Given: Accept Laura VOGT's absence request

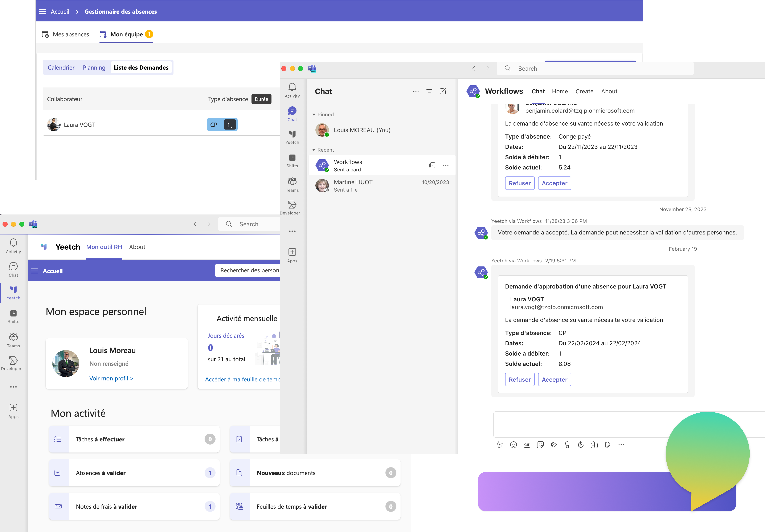Looking at the screenshot, I should point(554,379).
